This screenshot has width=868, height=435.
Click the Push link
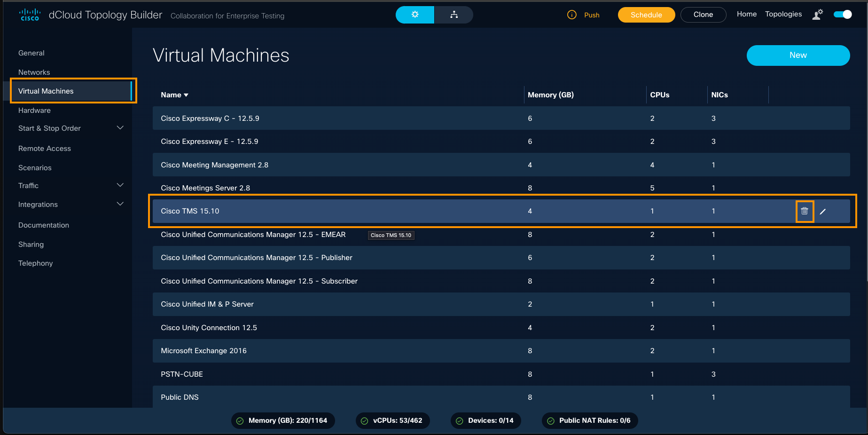click(592, 15)
